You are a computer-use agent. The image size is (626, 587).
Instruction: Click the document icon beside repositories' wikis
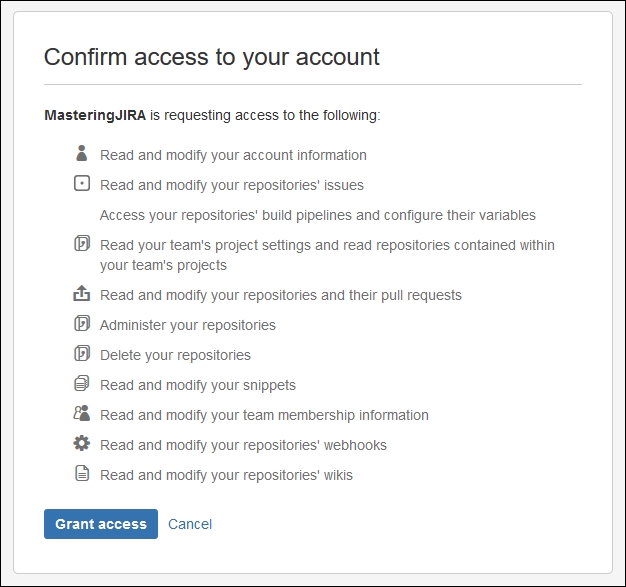(x=82, y=473)
